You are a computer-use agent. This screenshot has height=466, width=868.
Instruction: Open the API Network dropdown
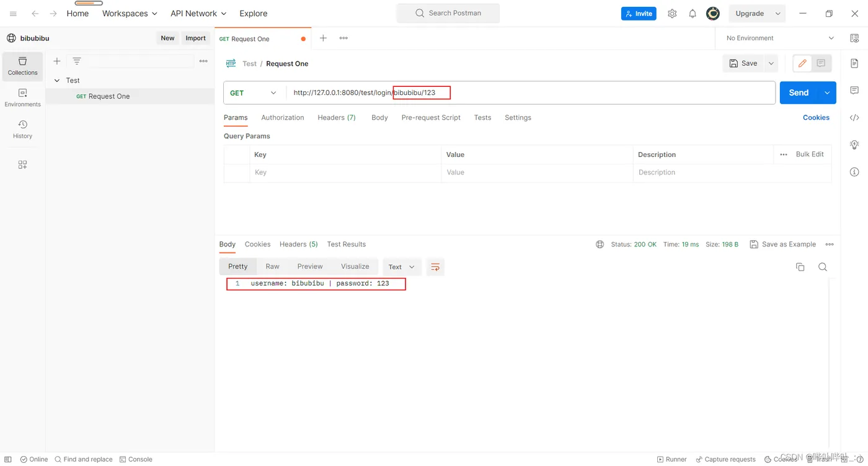[198, 14]
